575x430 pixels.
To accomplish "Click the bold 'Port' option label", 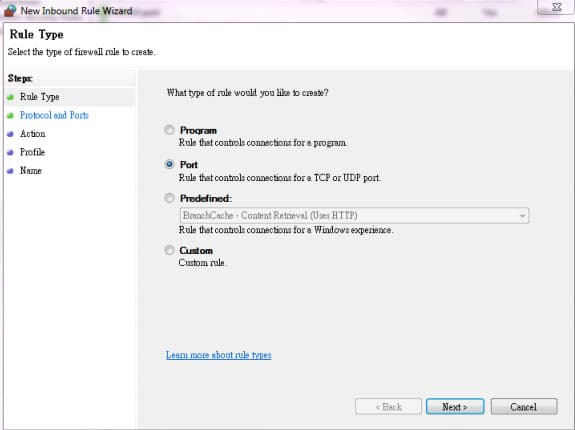I will pyautogui.click(x=188, y=165).
